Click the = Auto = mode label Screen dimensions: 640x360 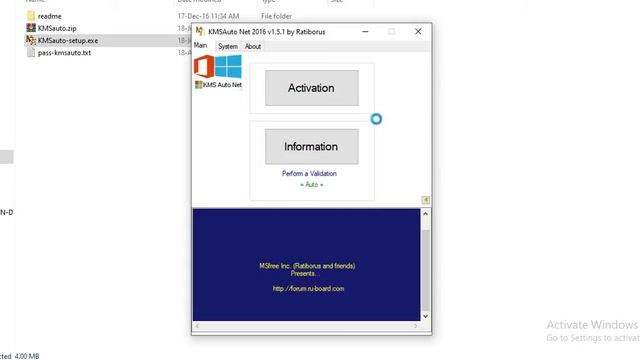coord(312,184)
